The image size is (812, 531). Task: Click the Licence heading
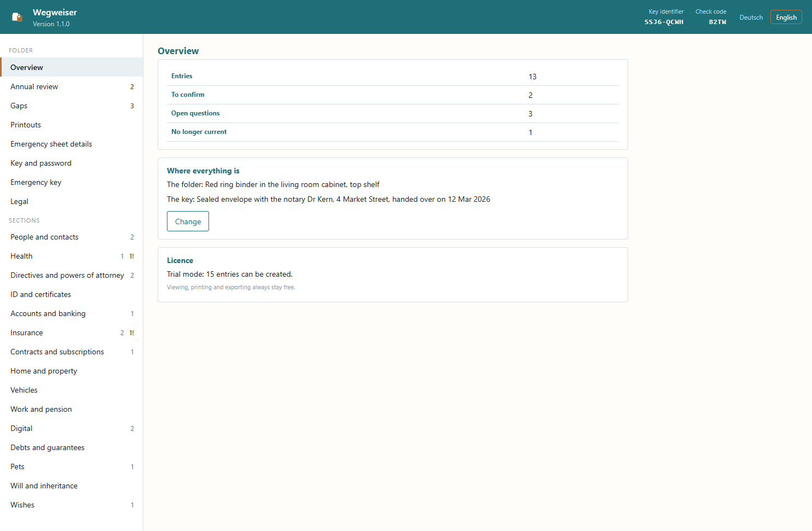(x=180, y=260)
